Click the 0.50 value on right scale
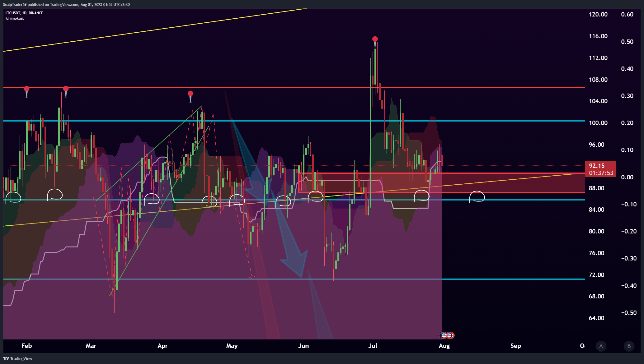The image size is (644, 364). click(627, 42)
